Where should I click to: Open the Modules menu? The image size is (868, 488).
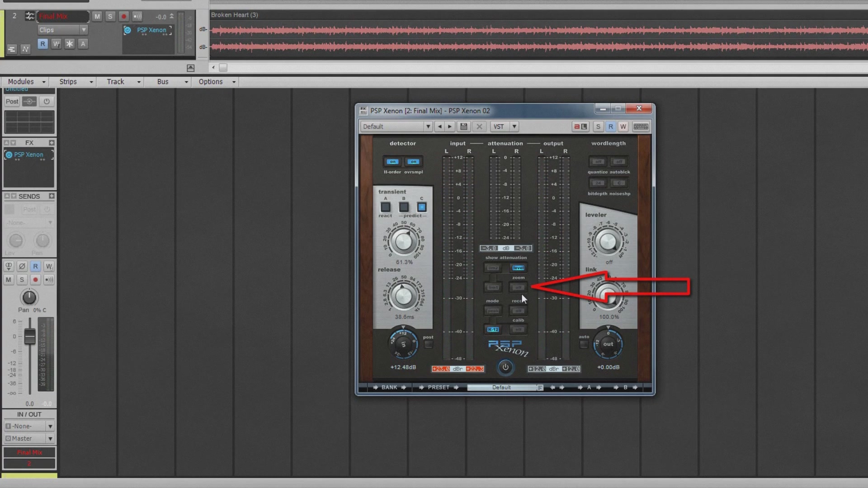(x=27, y=82)
